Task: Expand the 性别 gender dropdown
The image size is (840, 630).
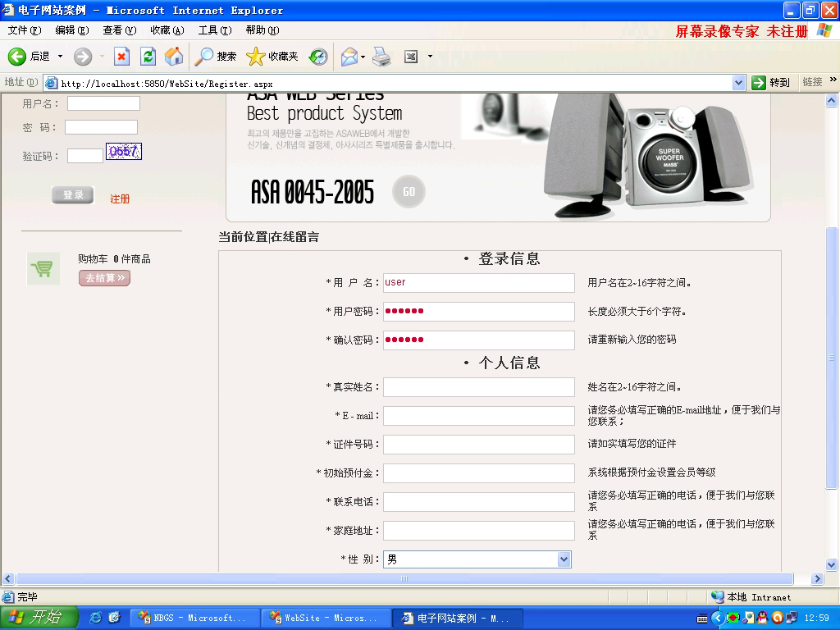Action: (x=564, y=559)
